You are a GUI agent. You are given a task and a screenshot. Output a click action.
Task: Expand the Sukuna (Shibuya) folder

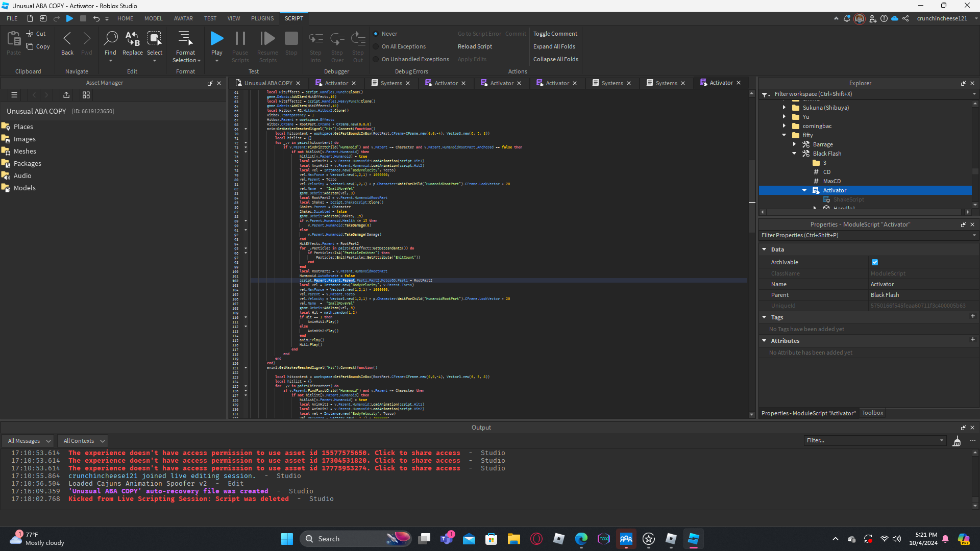[x=785, y=108]
